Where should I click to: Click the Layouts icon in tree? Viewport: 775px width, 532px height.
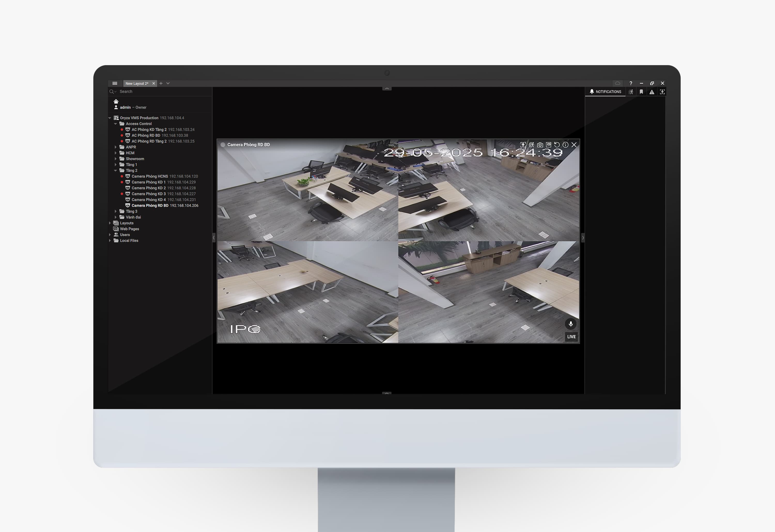click(x=116, y=223)
